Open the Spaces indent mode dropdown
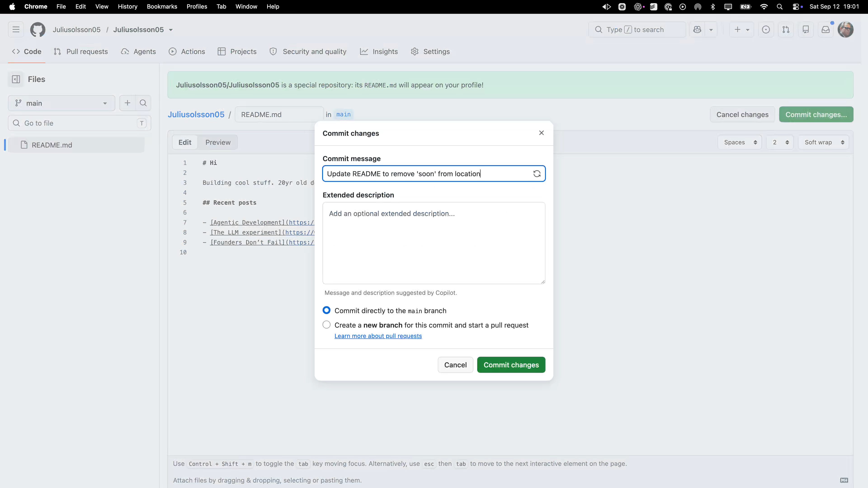Viewport: 868px width, 488px height. [x=740, y=142]
